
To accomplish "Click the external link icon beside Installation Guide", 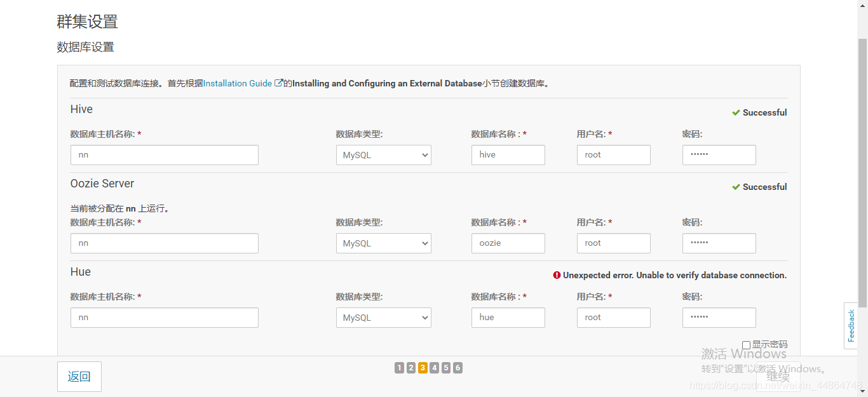I will point(278,83).
